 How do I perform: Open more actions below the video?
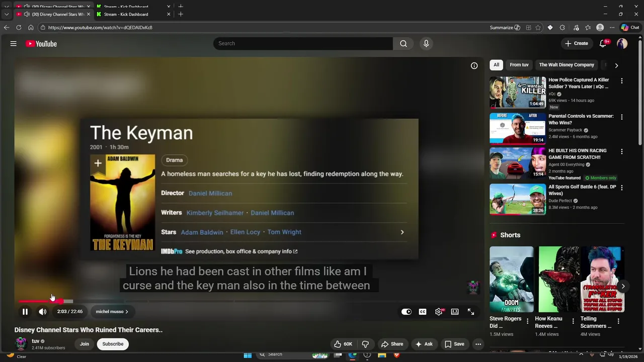point(478,344)
